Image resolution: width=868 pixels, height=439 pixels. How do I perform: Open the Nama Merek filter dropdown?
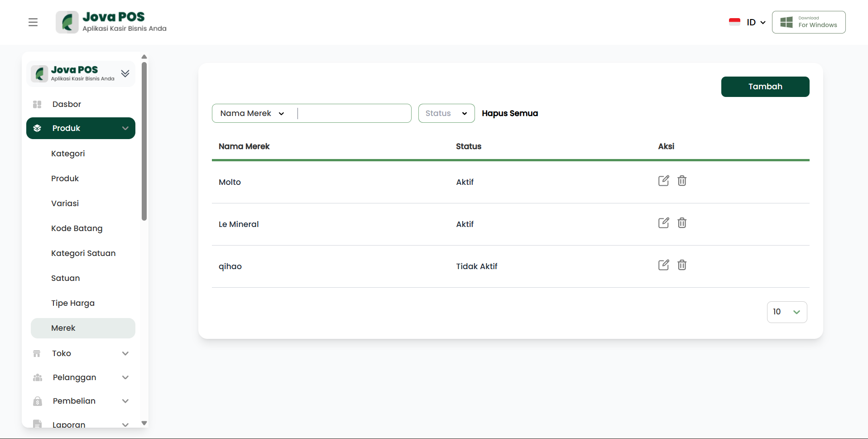(x=252, y=113)
